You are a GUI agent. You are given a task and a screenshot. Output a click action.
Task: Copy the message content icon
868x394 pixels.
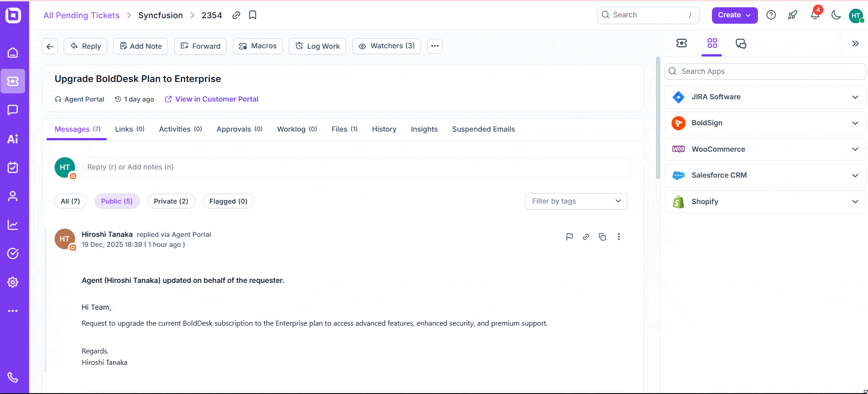(602, 237)
